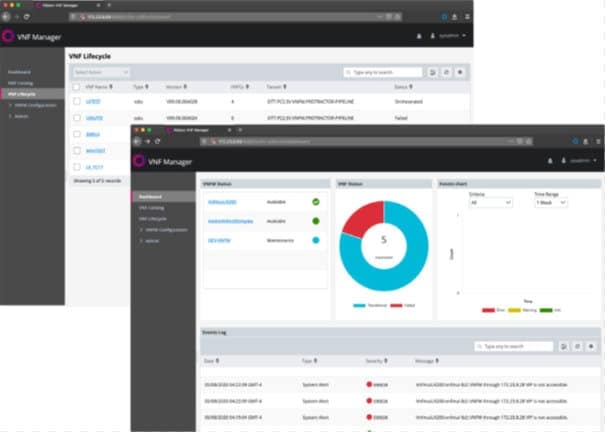Click the address bar of the front browser window
Viewport: 605px width, 432px height.
click(x=367, y=142)
